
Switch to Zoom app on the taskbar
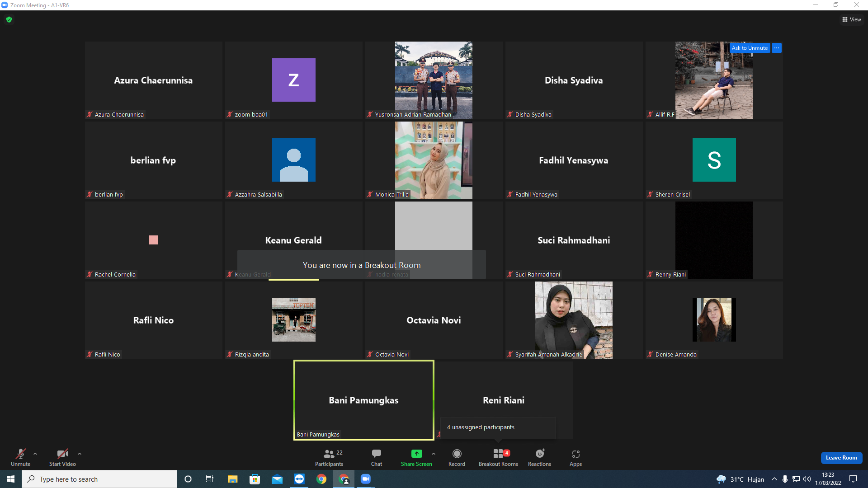(x=366, y=479)
